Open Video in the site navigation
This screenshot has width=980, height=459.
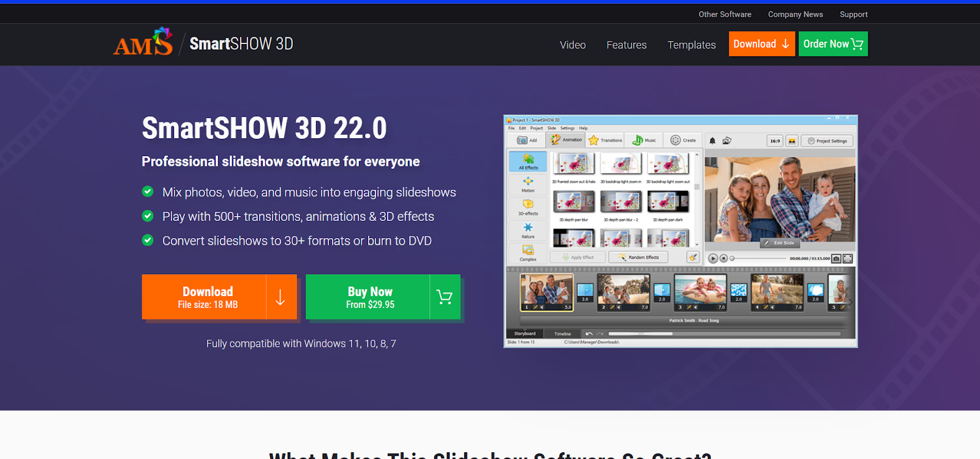(x=573, y=45)
